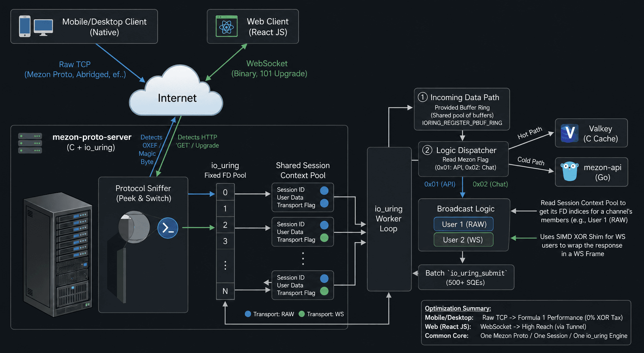Click the circled number 1 icon
This screenshot has height=353, width=644.
coord(422,97)
